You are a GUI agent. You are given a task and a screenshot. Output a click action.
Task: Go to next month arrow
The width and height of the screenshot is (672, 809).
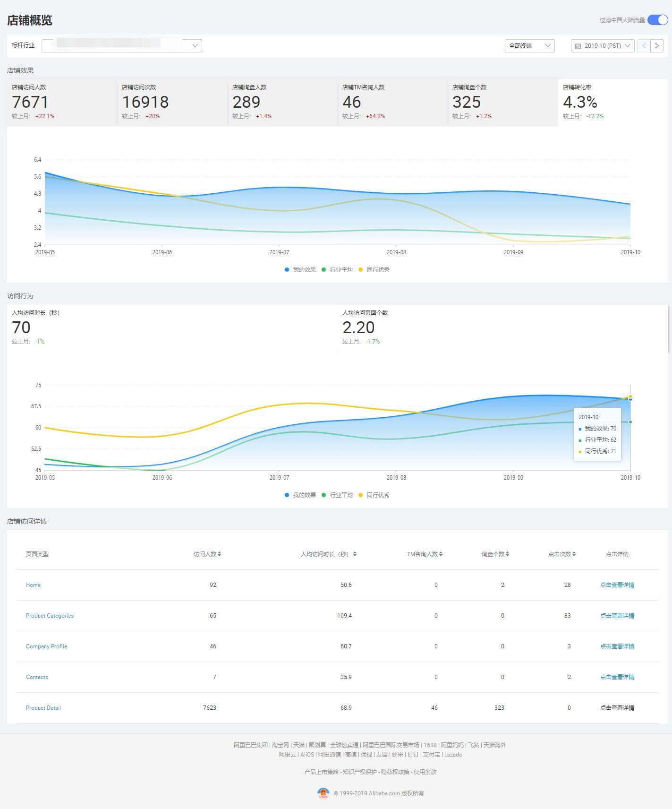click(657, 46)
